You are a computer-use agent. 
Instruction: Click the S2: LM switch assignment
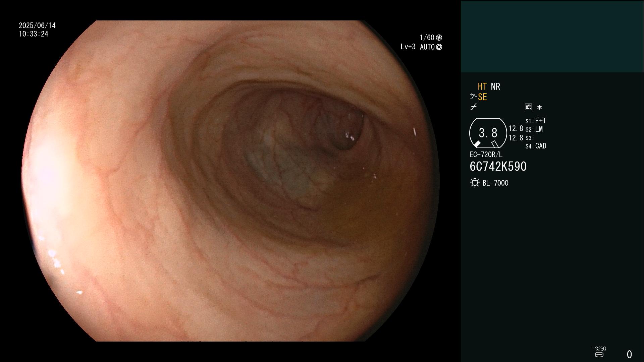tap(534, 129)
